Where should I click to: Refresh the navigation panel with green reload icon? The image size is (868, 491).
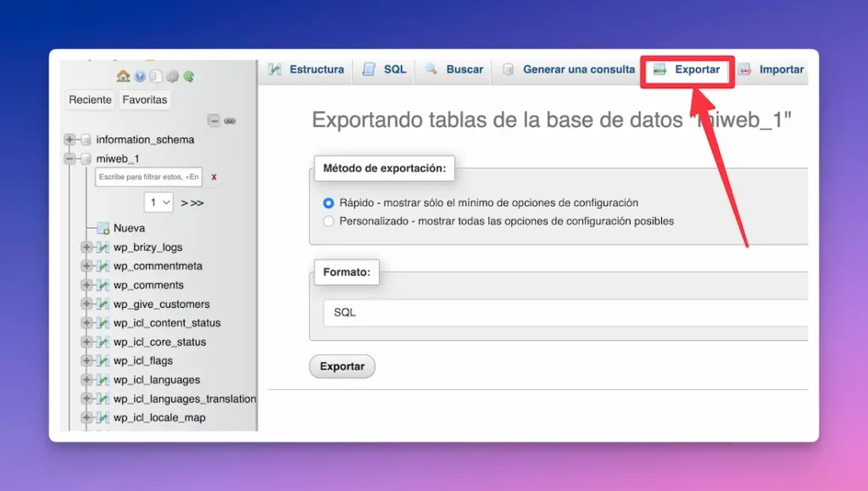[189, 75]
